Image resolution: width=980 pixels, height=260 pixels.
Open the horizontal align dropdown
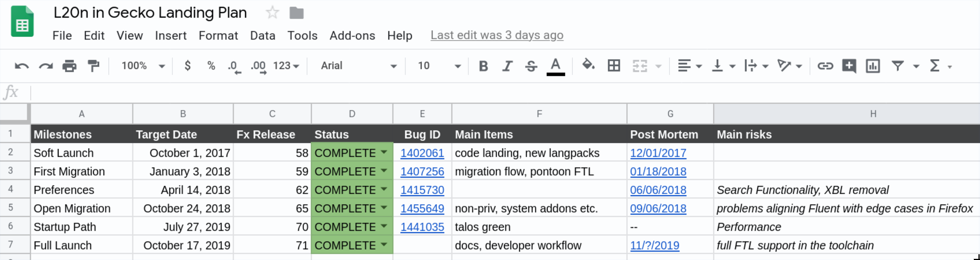pos(689,66)
